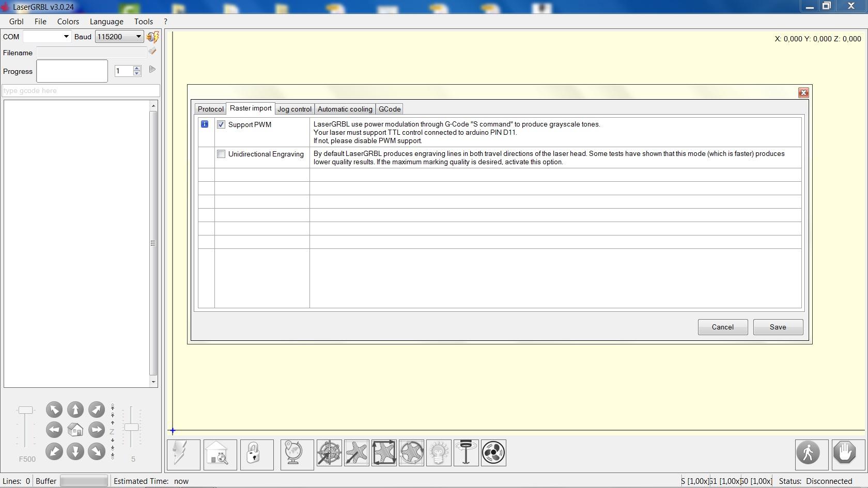Screen dimensions: 868x488
Task: Jog diagonally down-left with the arrow button
Action: coord(54,451)
